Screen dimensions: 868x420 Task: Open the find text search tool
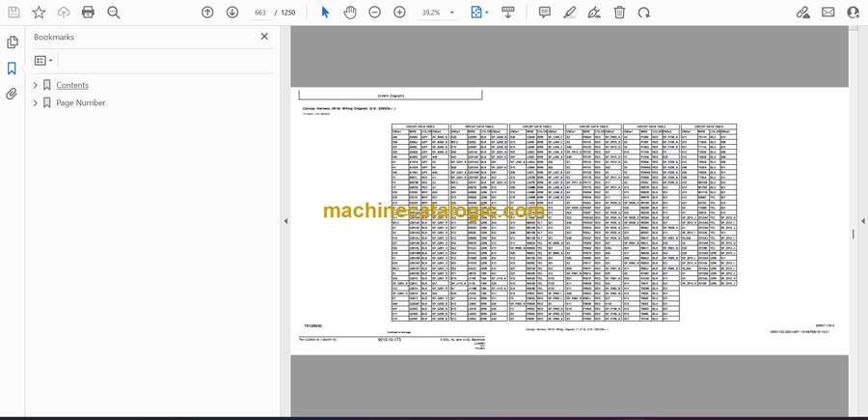(x=114, y=13)
